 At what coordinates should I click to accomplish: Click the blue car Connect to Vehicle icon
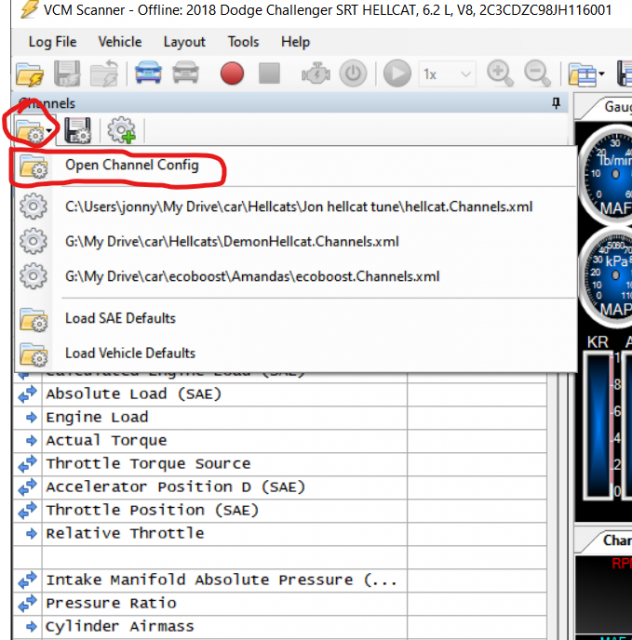pos(149,74)
